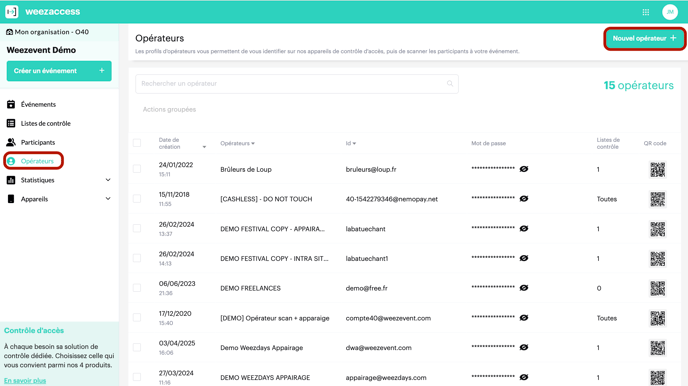
Task: Show password for bruleurs@loup.fr
Action: (524, 169)
